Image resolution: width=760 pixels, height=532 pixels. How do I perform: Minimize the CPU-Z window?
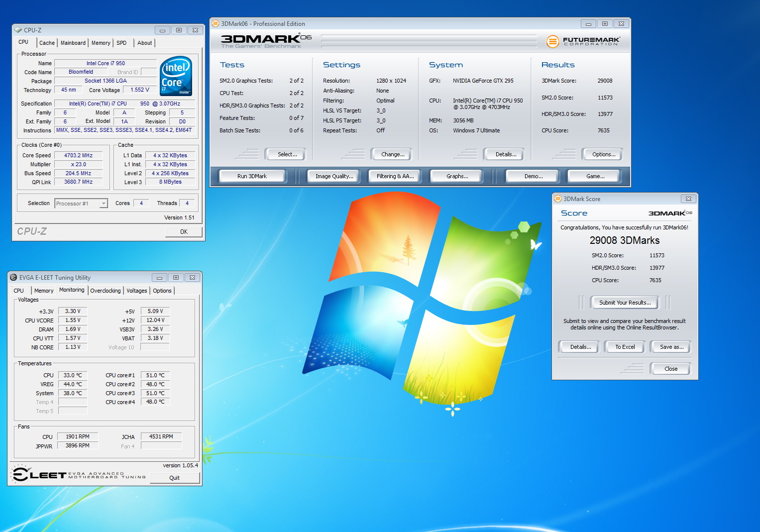coord(162,30)
